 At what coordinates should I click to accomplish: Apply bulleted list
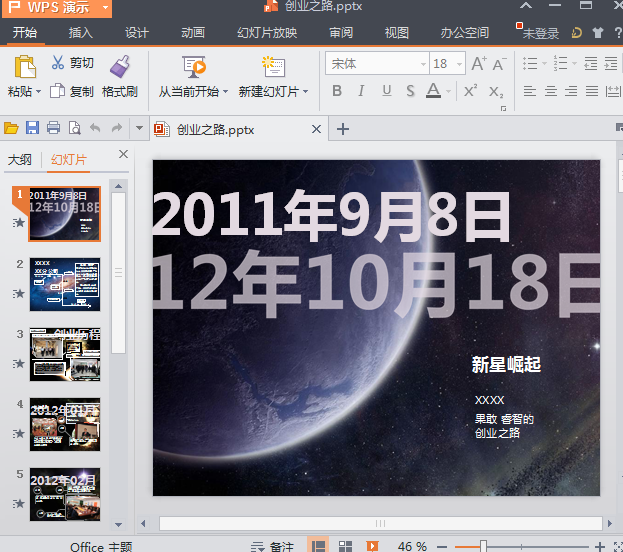point(530,64)
